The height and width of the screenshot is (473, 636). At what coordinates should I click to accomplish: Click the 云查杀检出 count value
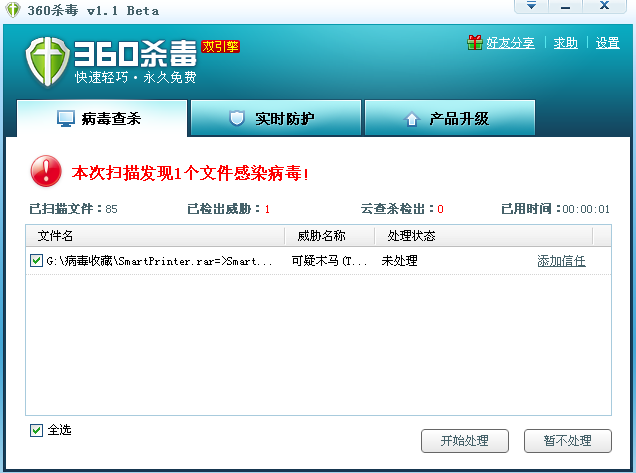coord(440,209)
